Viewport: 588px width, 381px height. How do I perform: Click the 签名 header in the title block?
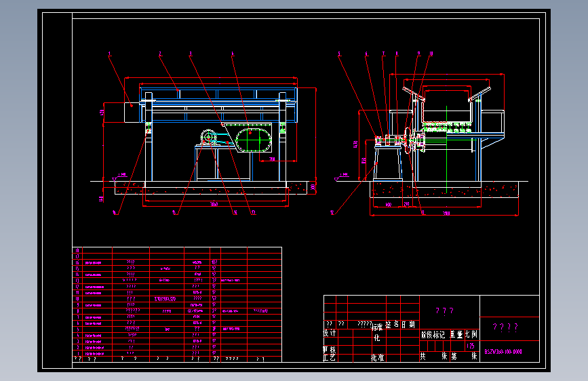[392, 324]
